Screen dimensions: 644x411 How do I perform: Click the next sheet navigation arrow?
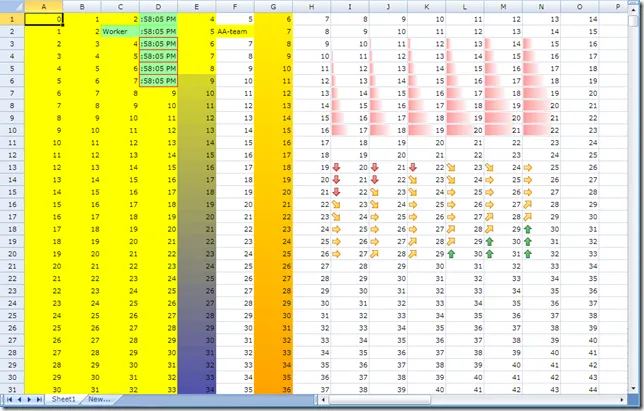[30, 398]
